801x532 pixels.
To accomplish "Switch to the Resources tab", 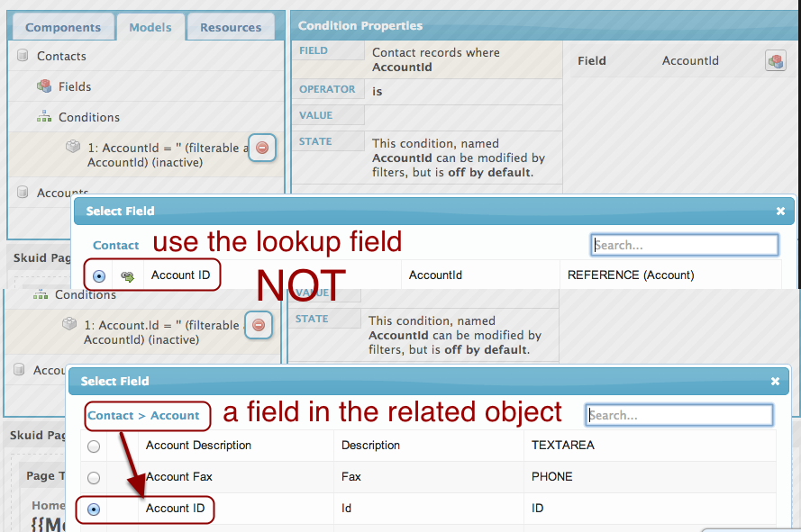I will click(231, 27).
